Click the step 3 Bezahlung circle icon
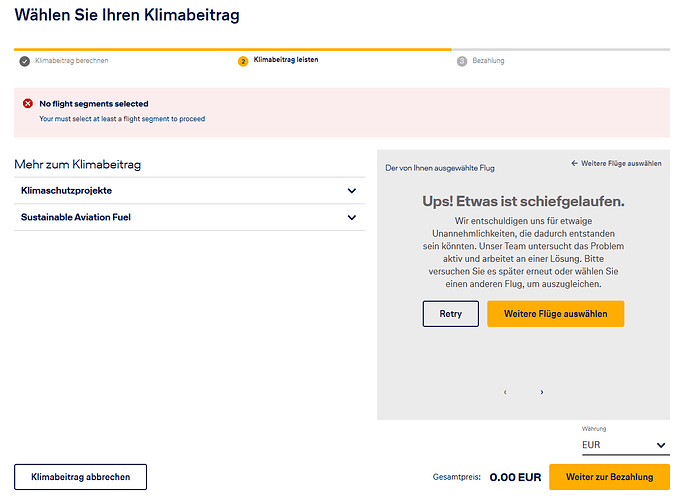The image size is (690, 499). point(462,61)
